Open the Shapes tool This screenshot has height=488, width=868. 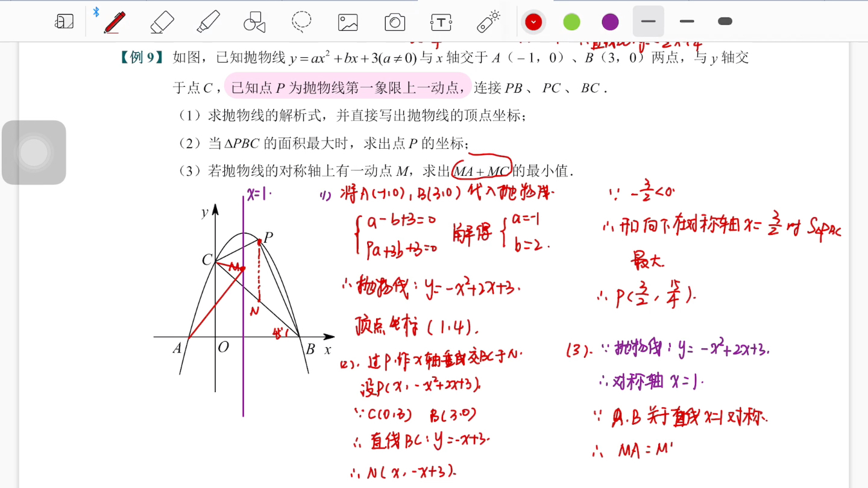(253, 21)
